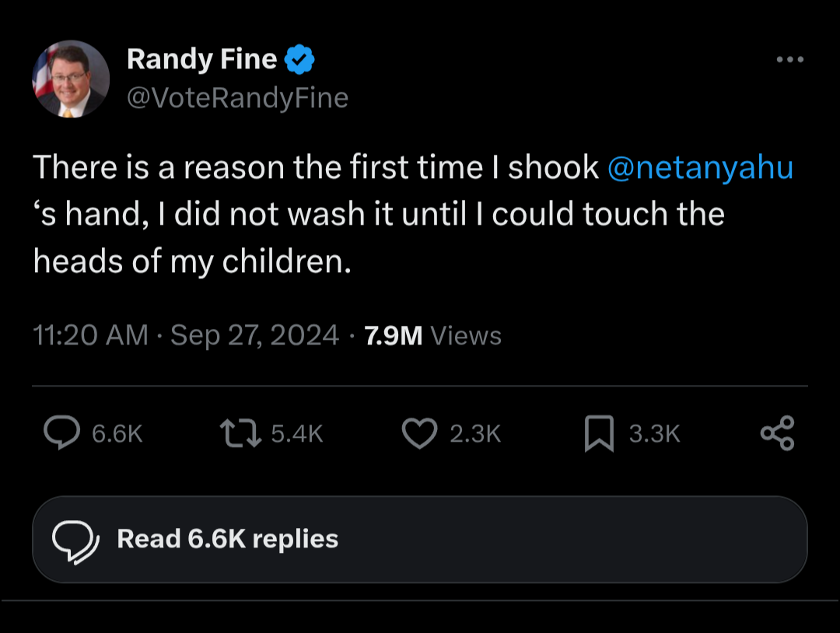840x633 pixels.
Task: Click the blue verified badge
Action: [300, 59]
